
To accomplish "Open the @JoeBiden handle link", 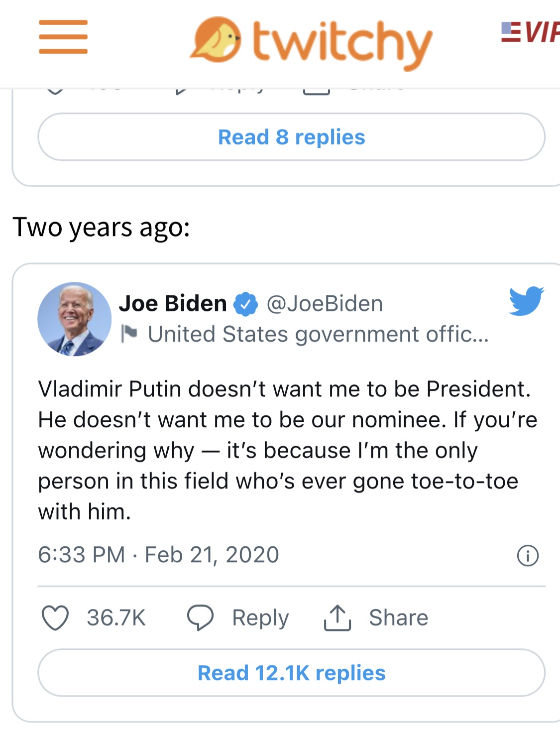I will tap(325, 304).
